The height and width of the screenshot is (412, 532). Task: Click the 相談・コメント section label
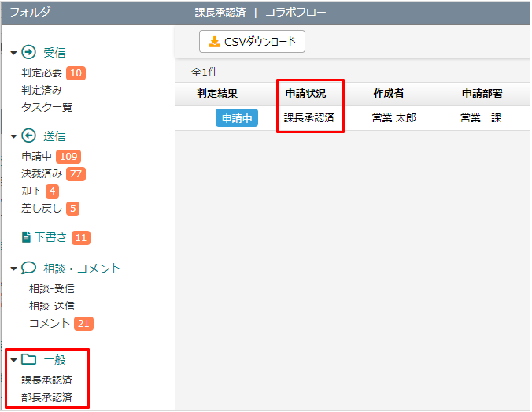[82, 269]
